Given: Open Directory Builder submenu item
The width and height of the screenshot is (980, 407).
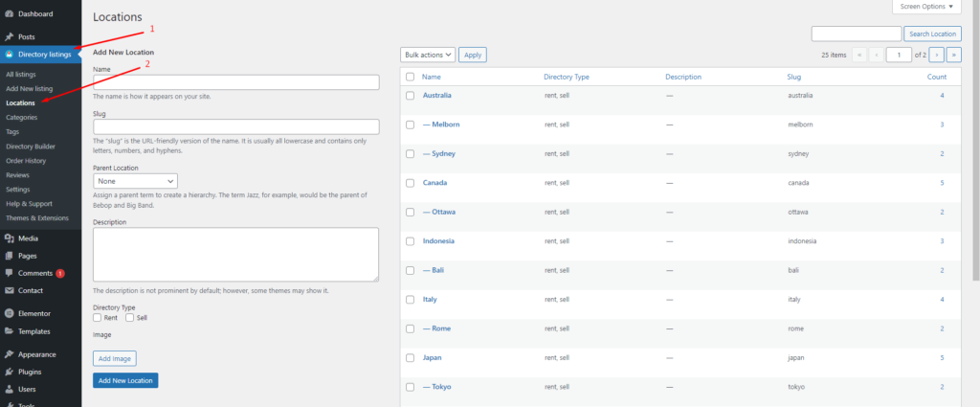Looking at the screenshot, I should [x=31, y=147].
